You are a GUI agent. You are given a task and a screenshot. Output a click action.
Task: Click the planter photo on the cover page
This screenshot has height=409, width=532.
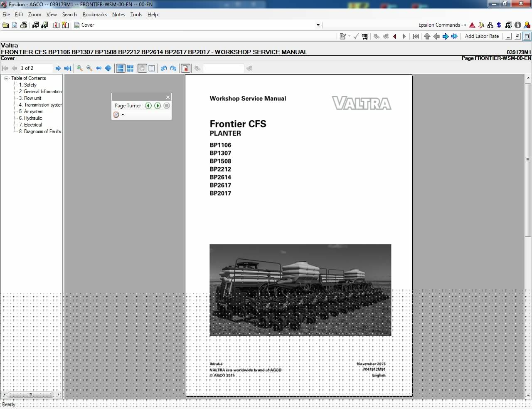click(300, 290)
